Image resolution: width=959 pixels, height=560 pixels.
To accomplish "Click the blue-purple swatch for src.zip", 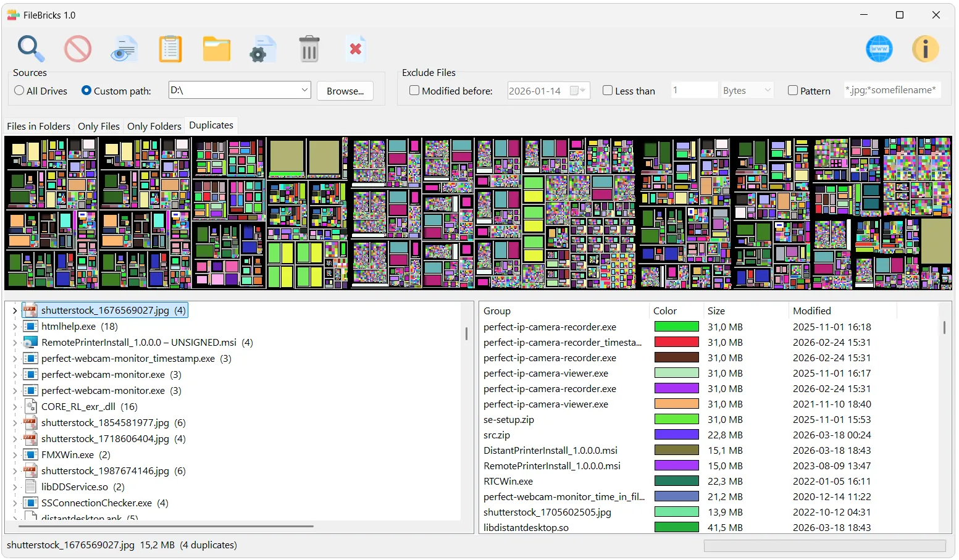I will pos(677,435).
